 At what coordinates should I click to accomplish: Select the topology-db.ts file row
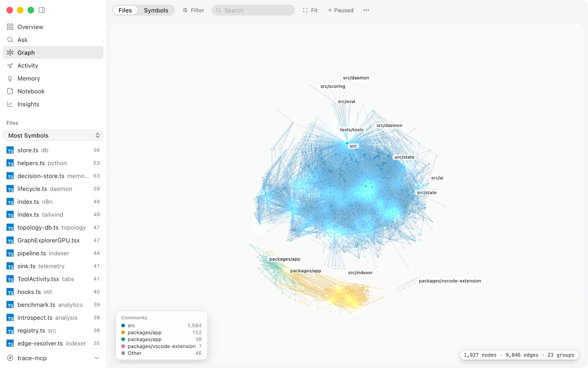tap(53, 228)
